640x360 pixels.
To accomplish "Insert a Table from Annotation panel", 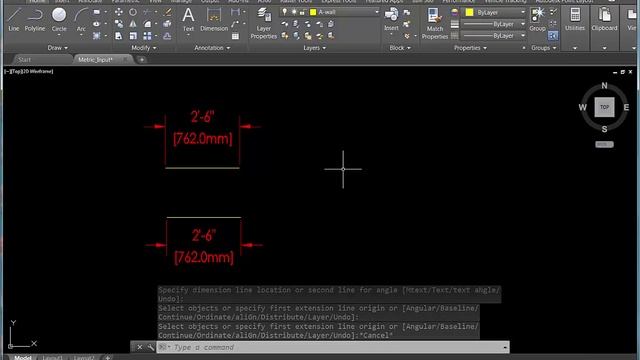I will coord(236,36).
